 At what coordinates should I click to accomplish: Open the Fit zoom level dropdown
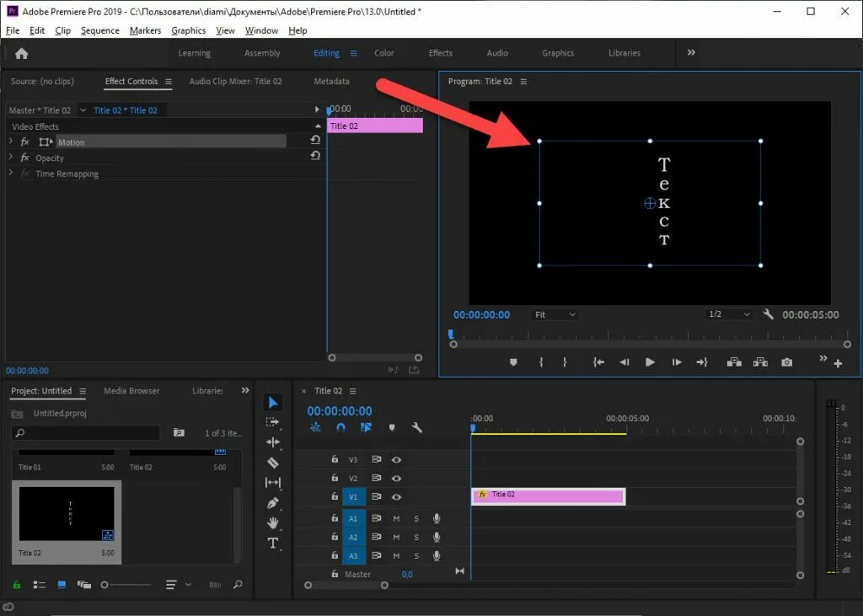click(554, 314)
